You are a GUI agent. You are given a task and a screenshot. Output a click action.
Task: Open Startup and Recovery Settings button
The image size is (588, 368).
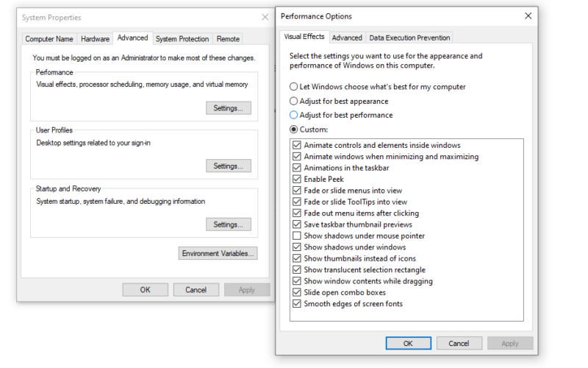[x=229, y=224]
